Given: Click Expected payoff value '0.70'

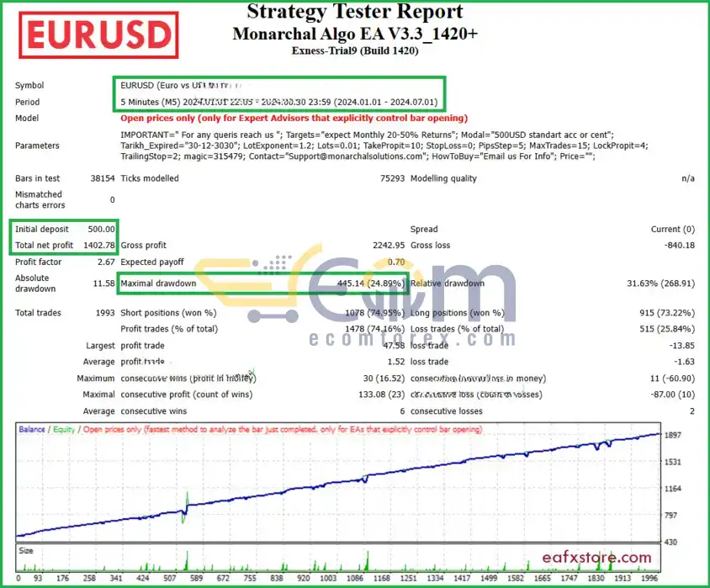Looking at the screenshot, I should (x=396, y=262).
